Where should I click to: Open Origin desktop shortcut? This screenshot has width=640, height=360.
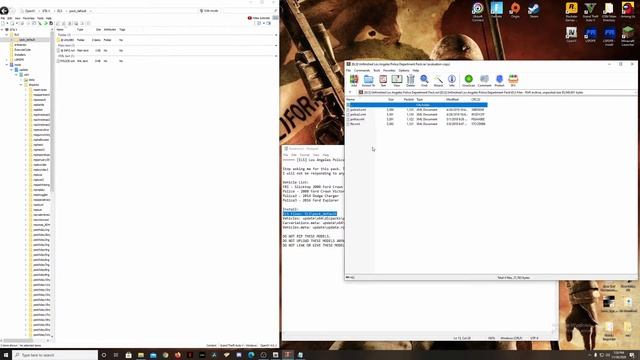[x=515, y=10]
